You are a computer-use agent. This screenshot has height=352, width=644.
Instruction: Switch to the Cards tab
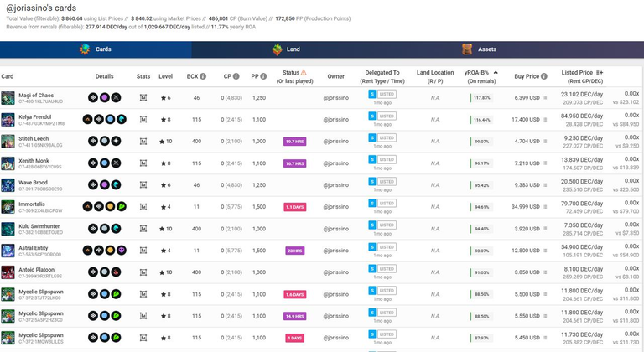click(x=96, y=49)
